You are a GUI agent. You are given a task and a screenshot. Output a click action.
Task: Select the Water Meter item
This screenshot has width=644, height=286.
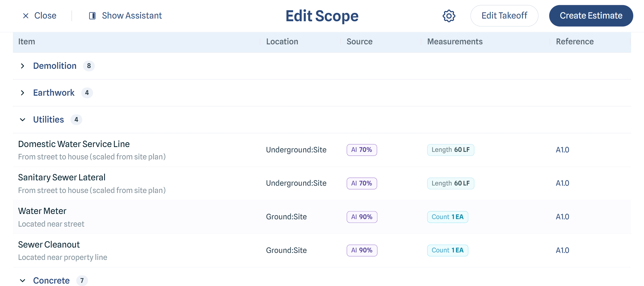pyautogui.click(x=42, y=211)
